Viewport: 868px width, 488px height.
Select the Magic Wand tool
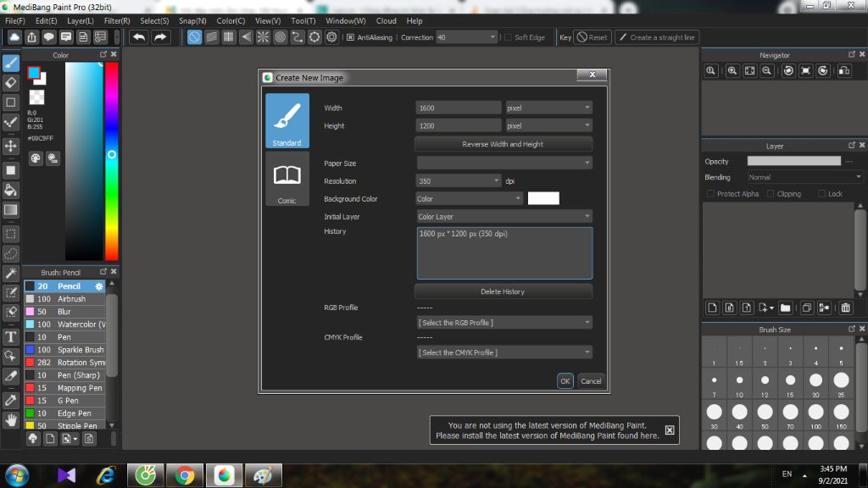[11, 274]
